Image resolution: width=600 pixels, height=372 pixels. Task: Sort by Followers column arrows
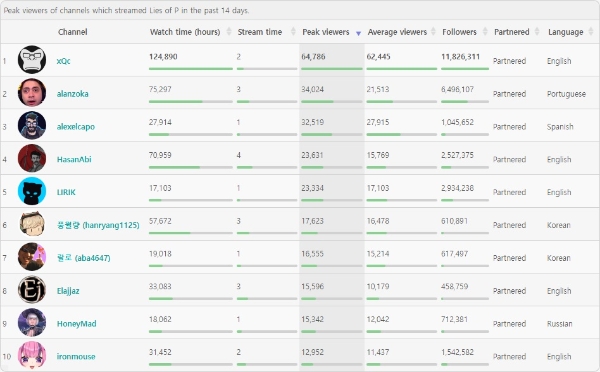tap(485, 32)
